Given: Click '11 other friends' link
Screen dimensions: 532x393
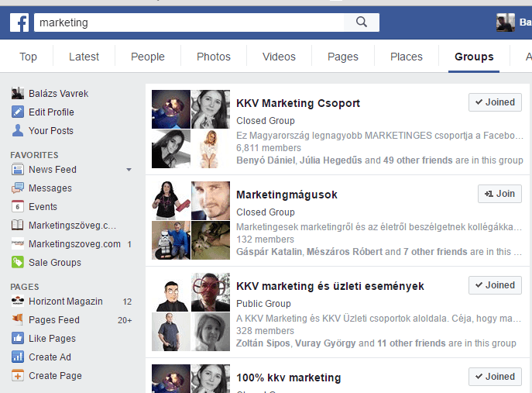Looking at the screenshot, I should coord(411,343).
